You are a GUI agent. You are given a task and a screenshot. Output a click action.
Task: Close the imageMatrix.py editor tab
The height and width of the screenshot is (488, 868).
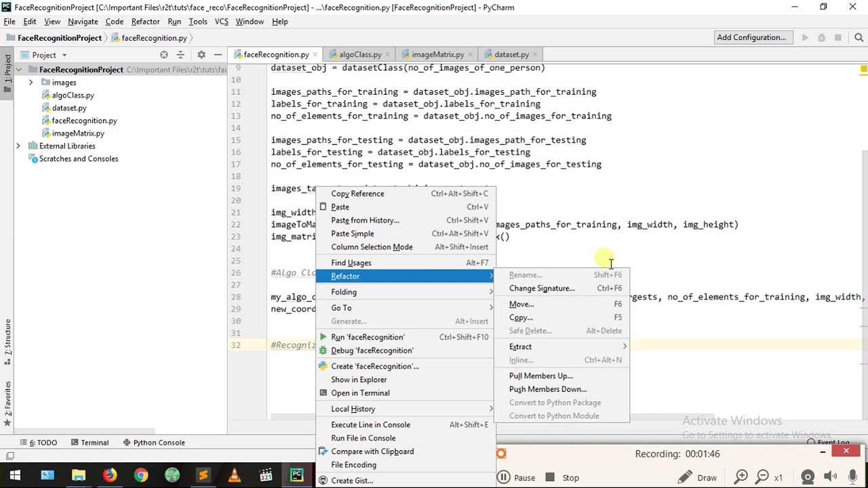471,54
